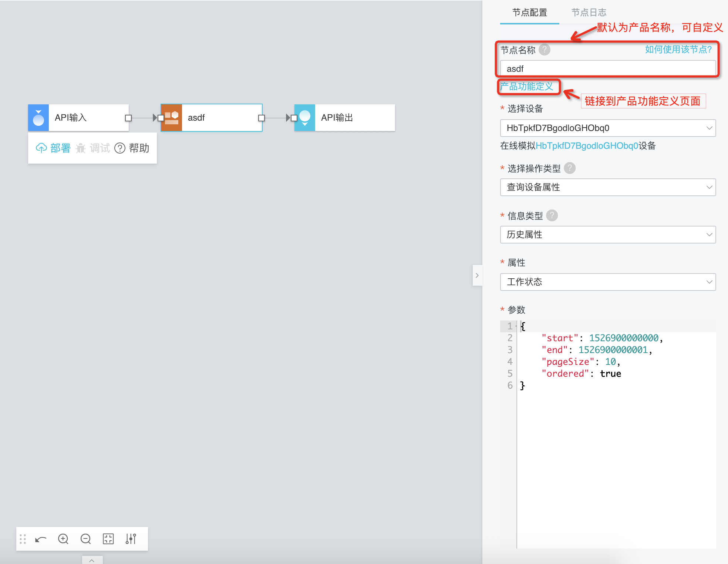Click the fit-to-canvas icon
Image resolution: width=728 pixels, height=564 pixels.
108,539
